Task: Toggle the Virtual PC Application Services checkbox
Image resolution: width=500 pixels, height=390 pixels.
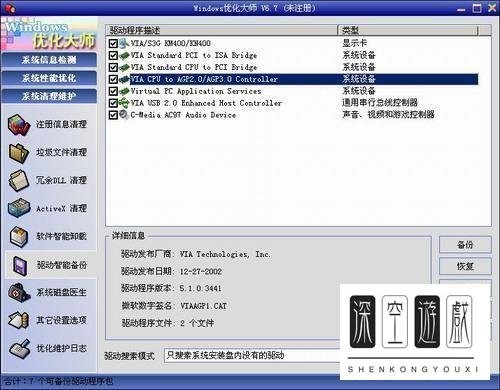Action: [113, 91]
